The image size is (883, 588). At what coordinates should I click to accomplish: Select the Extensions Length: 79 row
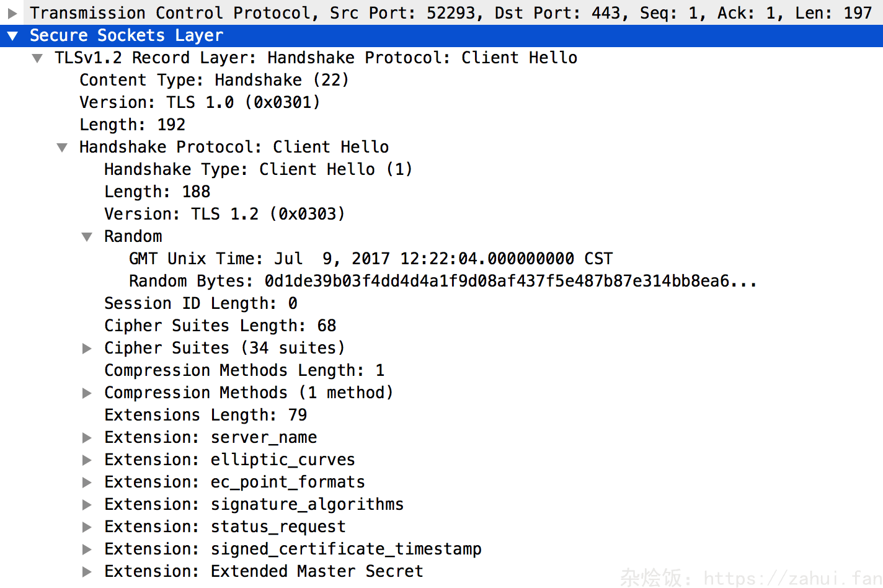[205, 415]
